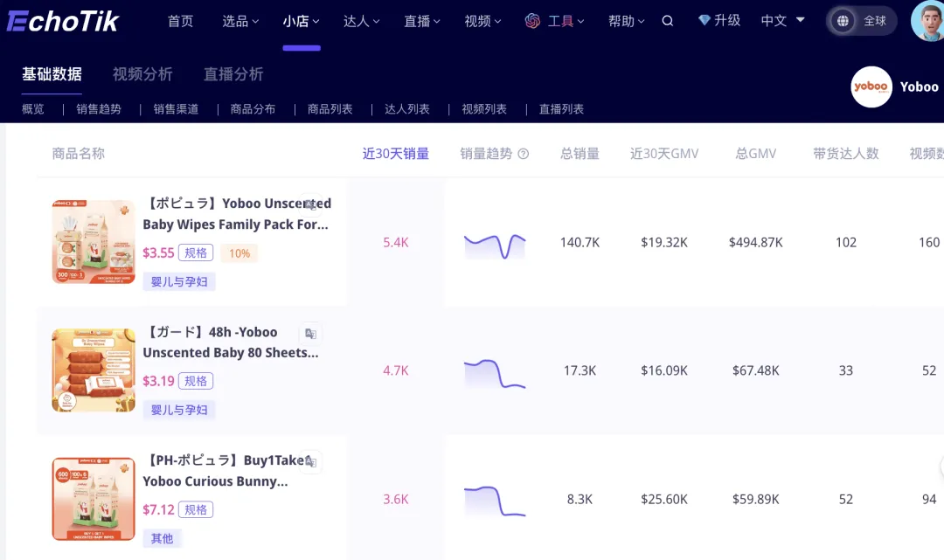Click the Yoboo shop name
This screenshot has width=944, height=560.
(919, 86)
